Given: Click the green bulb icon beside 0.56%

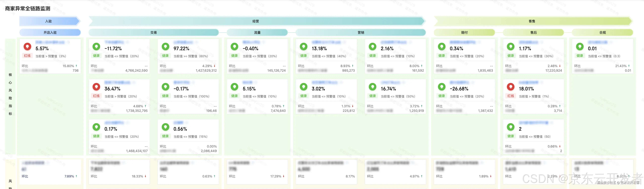Looking at the screenshot, I should (x=165, y=127).
